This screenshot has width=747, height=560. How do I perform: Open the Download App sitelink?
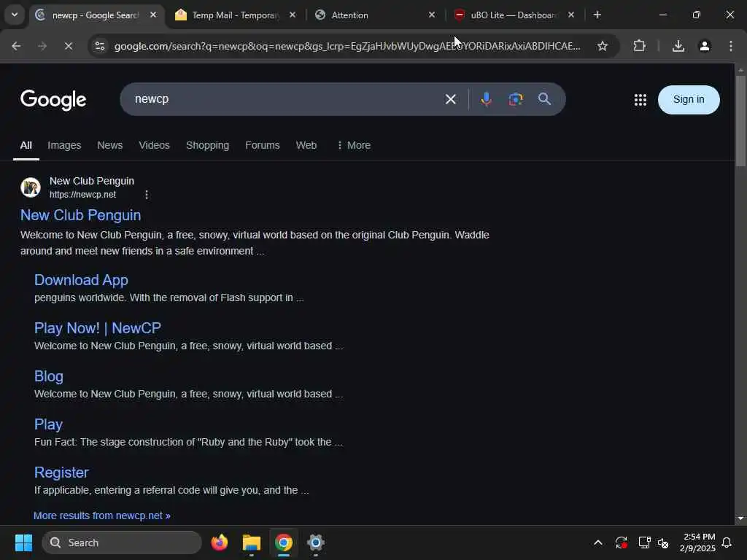81,280
